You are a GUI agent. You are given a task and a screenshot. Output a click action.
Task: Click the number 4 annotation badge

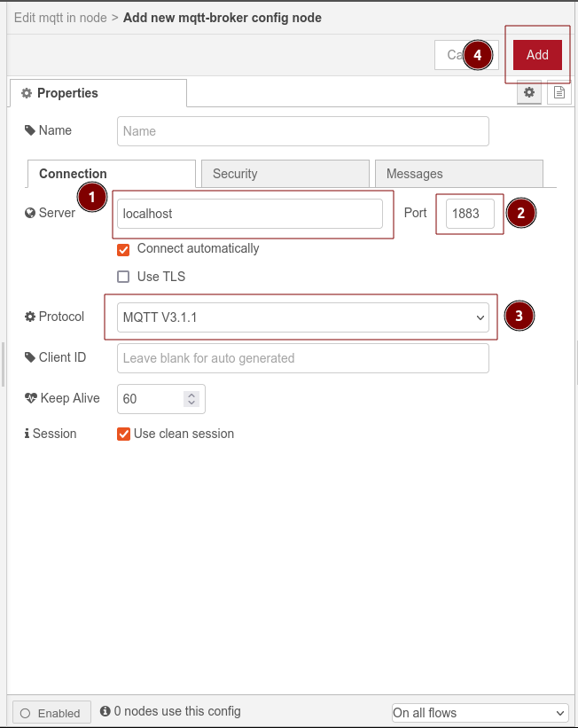click(478, 55)
